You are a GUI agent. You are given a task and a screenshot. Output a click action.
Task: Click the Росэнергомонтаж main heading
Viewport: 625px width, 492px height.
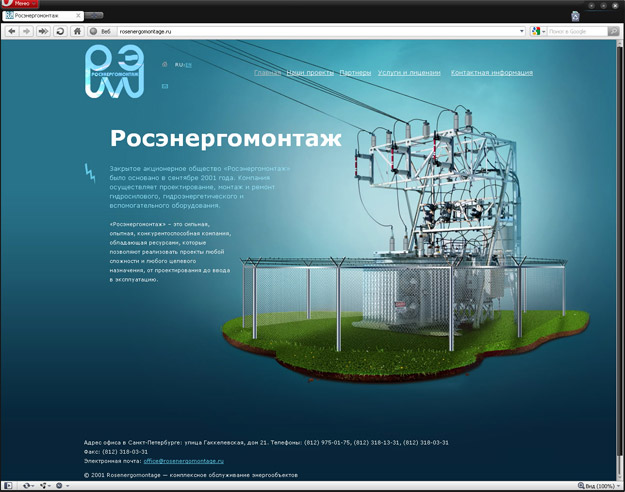pos(226,138)
